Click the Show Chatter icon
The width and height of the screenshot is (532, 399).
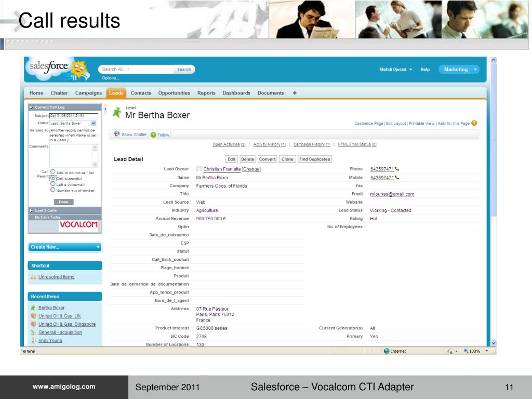coord(116,135)
